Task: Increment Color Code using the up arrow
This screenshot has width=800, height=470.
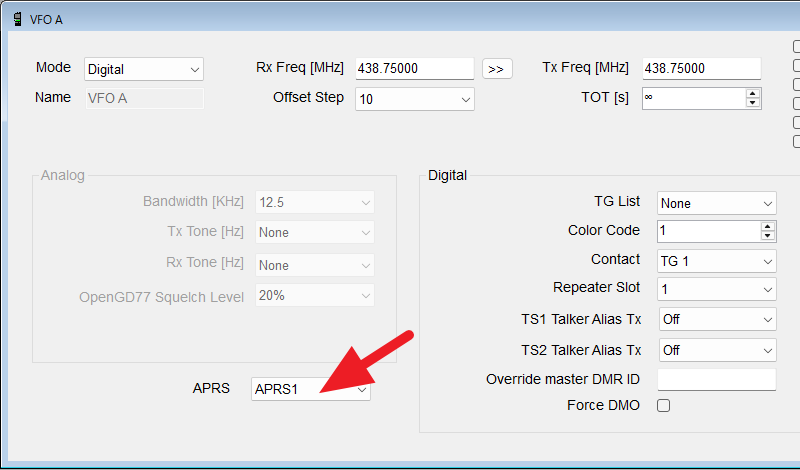Action: (767, 227)
